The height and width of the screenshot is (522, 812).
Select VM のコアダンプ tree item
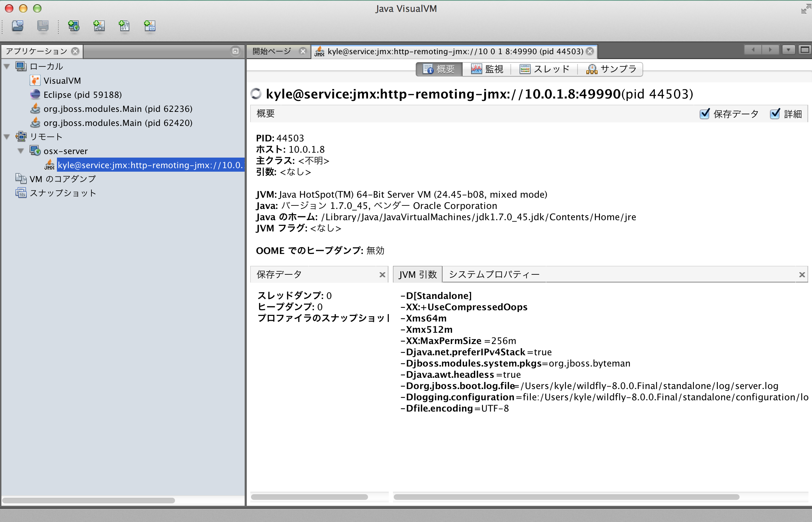click(x=63, y=179)
